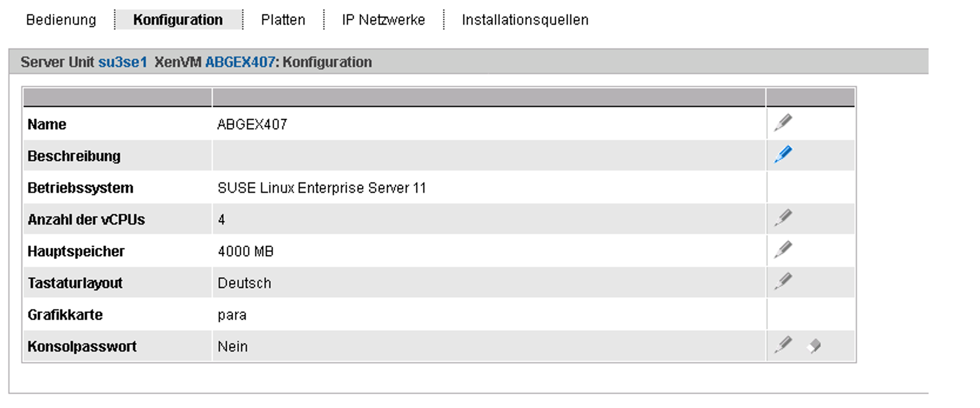This screenshot has height=408, width=980.
Task: Select the SUSE Linux Enterprise Server 11 text
Action: [322, 188]
